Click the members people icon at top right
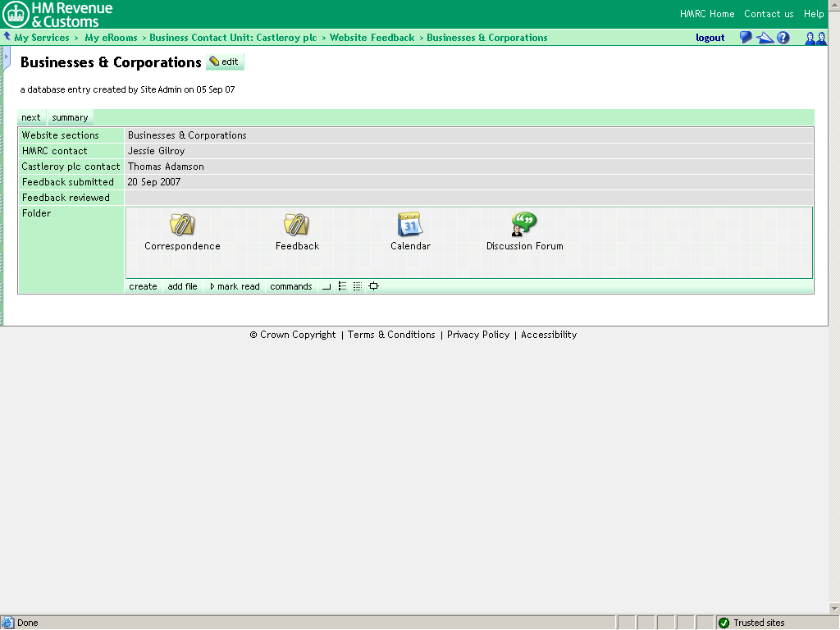840x630 pixels. tap(815, 37)
